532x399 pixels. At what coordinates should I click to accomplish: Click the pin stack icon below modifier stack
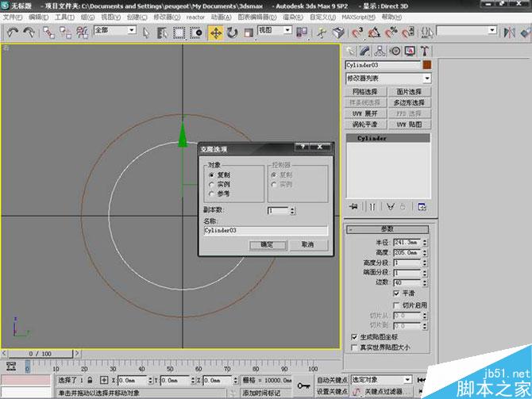pos(353,206)
